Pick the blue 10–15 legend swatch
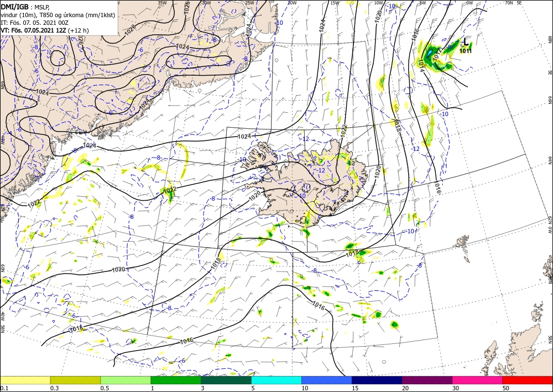553x392 pixels. [327, 380]
